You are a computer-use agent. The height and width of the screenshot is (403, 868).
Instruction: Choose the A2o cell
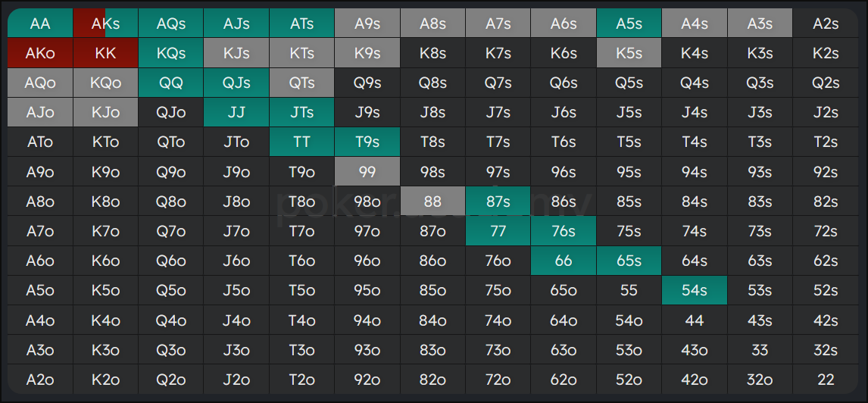40,380
